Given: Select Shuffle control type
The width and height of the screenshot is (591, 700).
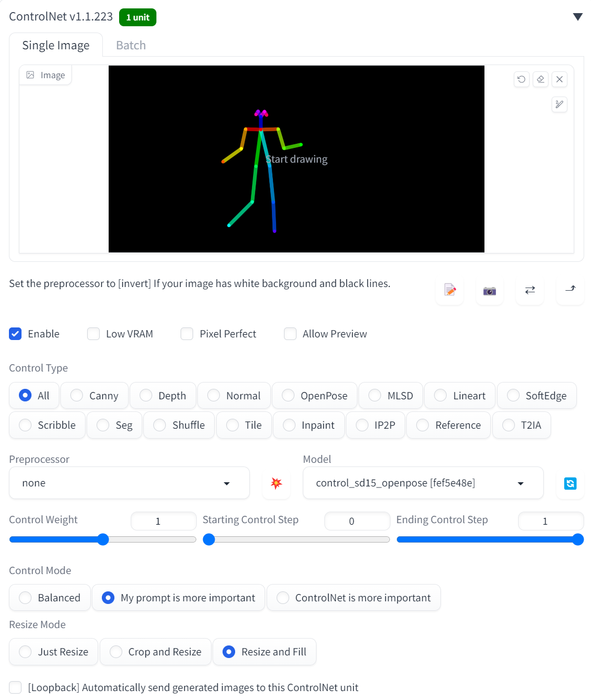Looking at the screenshot, I should [x=179, y=425].
